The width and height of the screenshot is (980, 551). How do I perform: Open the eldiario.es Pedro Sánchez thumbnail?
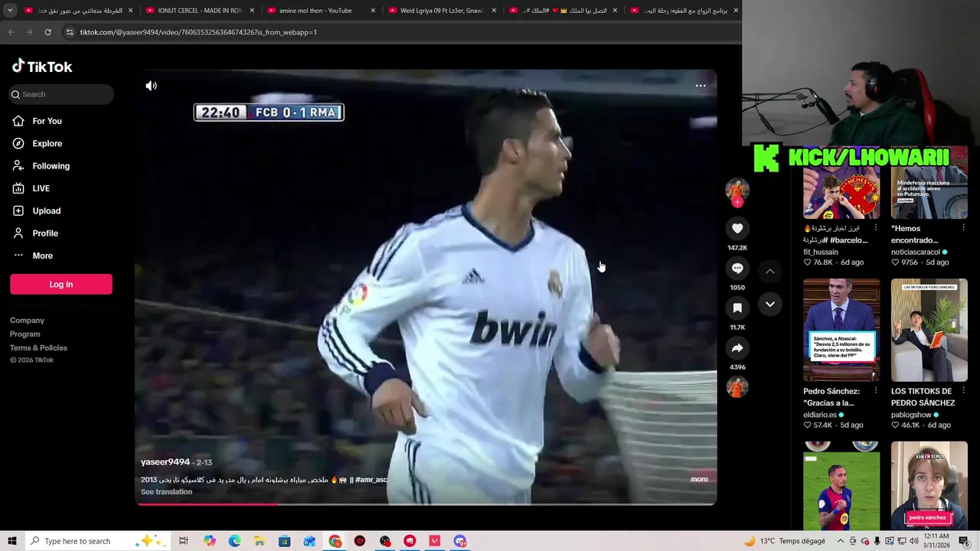pyautogui.click(x=841, y=330)
